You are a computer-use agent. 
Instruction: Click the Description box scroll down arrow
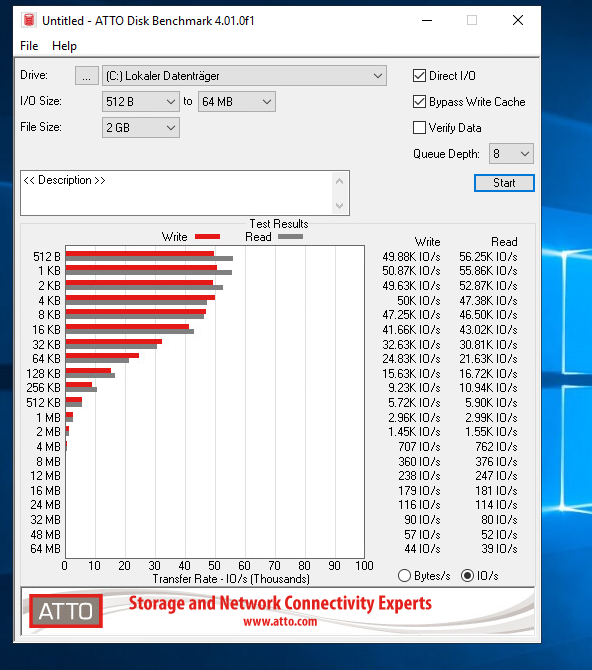[x=339, y=206]
